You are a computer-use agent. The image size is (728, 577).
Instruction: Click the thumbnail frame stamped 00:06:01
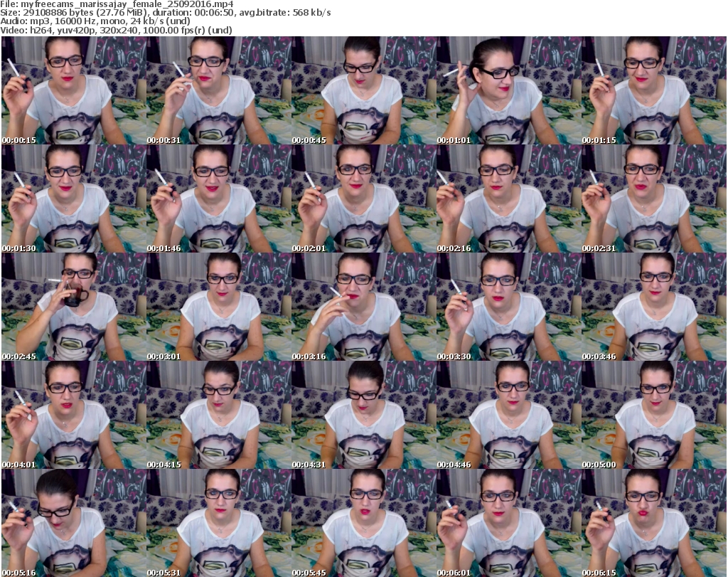509,523
